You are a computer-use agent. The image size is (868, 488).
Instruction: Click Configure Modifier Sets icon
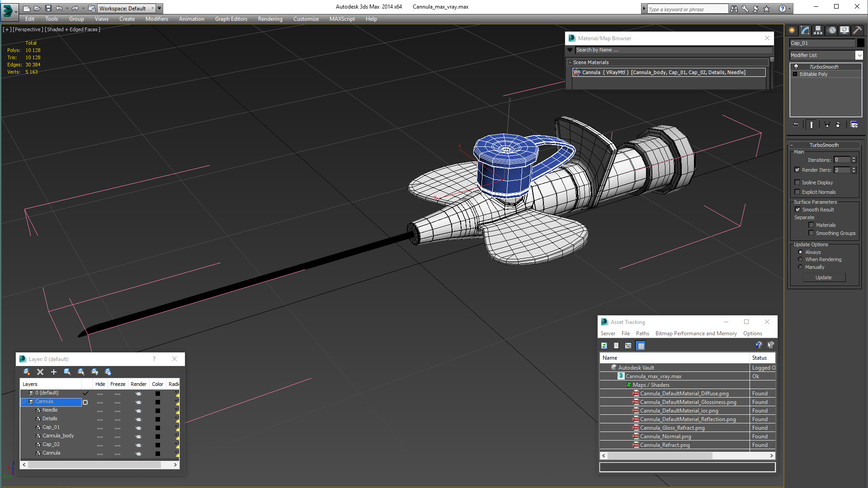click(x=854, y=125)
